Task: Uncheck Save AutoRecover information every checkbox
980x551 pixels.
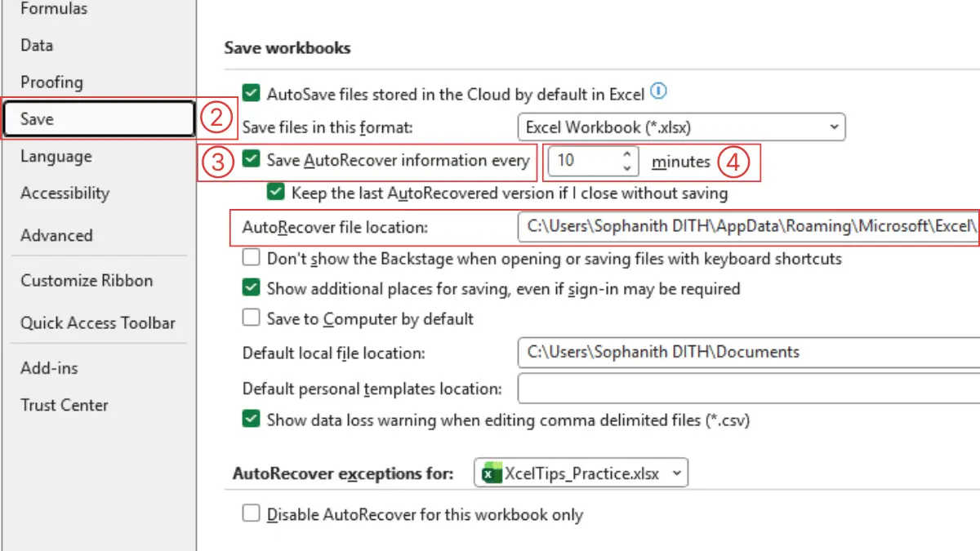Action: click(x=252, y=160)
